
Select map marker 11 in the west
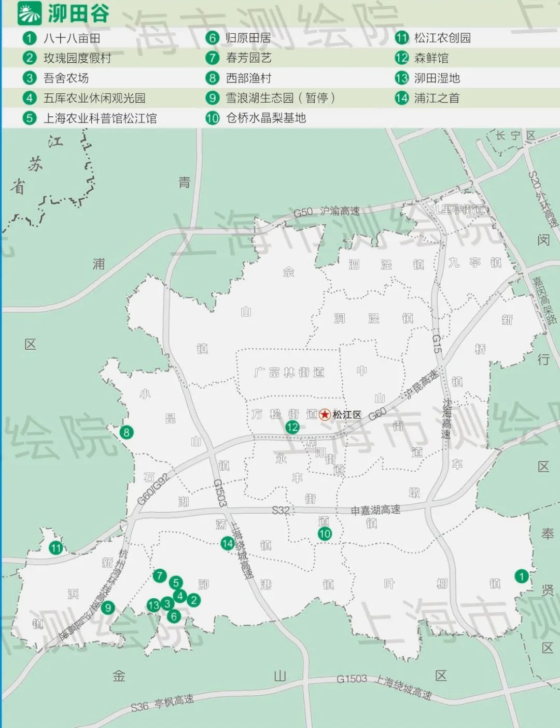point(55,548)
